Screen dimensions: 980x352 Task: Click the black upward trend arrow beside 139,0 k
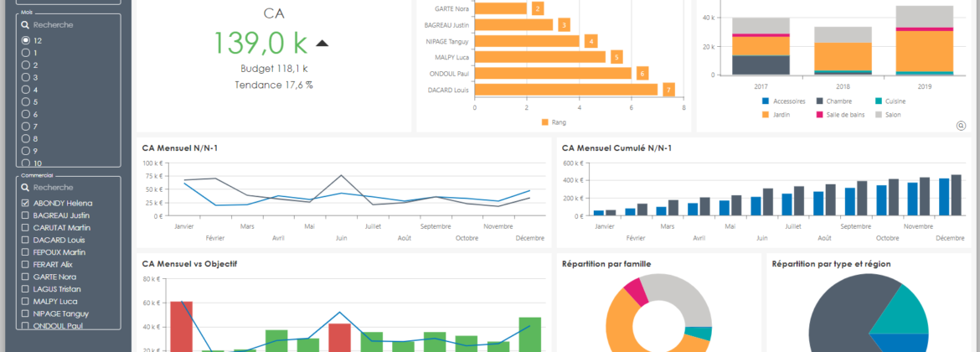[322, 43]
